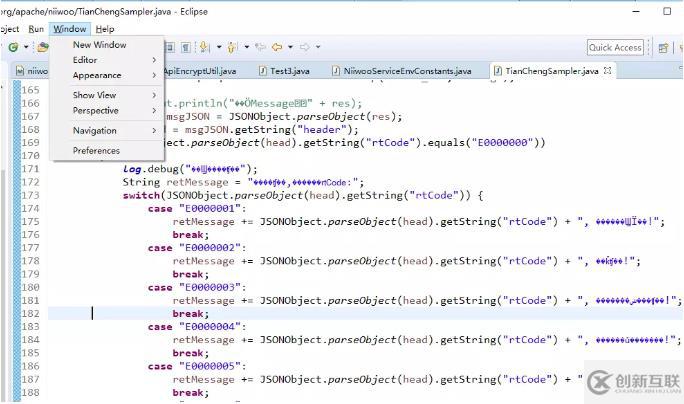Click the file icon on TianChengSampler.java tab
684x404 pixels.
click(x=497, y=71)
